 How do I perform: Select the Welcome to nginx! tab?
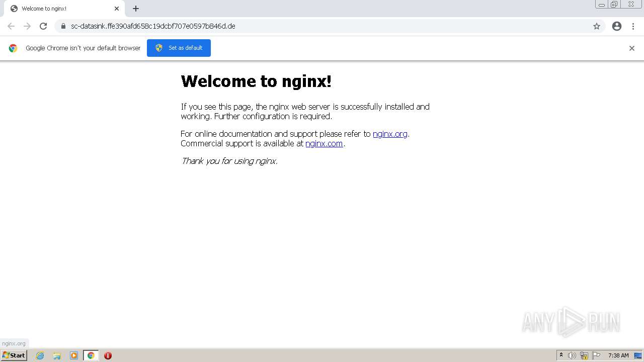coord(64,9)
